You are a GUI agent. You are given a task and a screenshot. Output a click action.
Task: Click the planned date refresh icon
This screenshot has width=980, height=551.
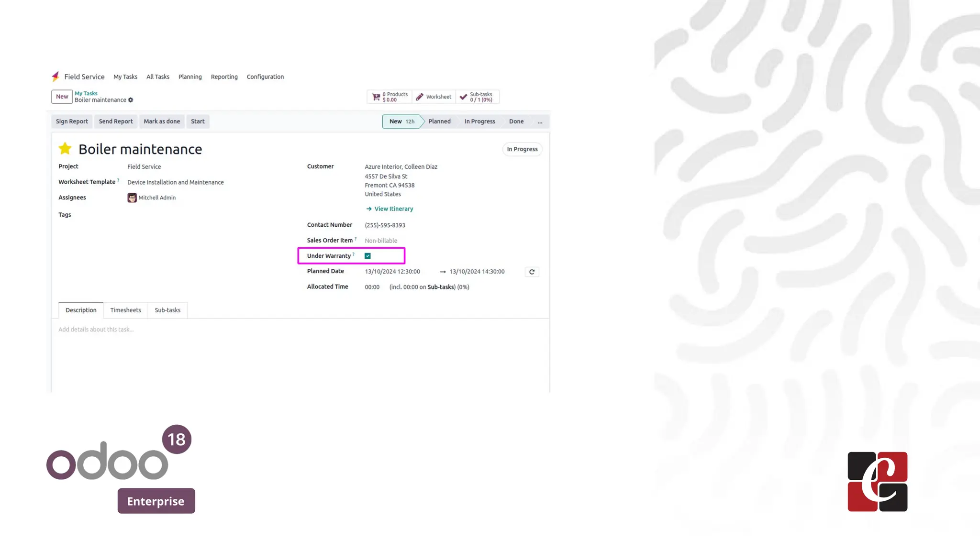point(532,272)
